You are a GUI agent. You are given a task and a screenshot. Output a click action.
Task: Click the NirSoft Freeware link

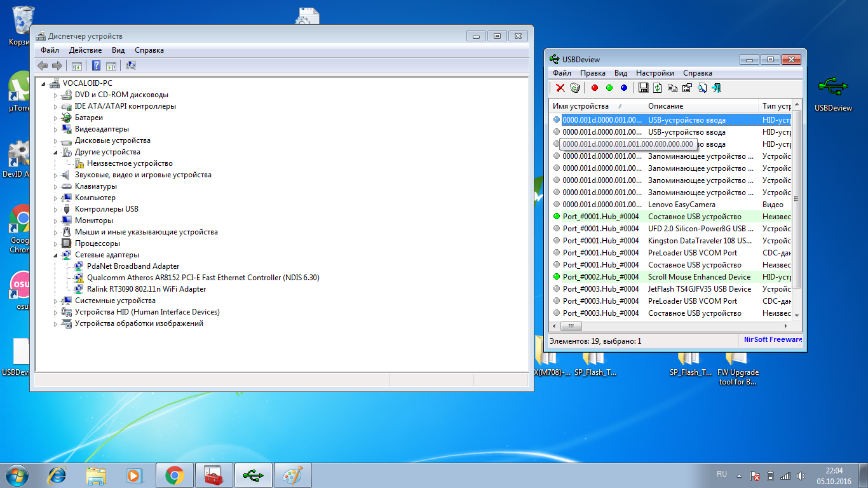coord(772,339)
